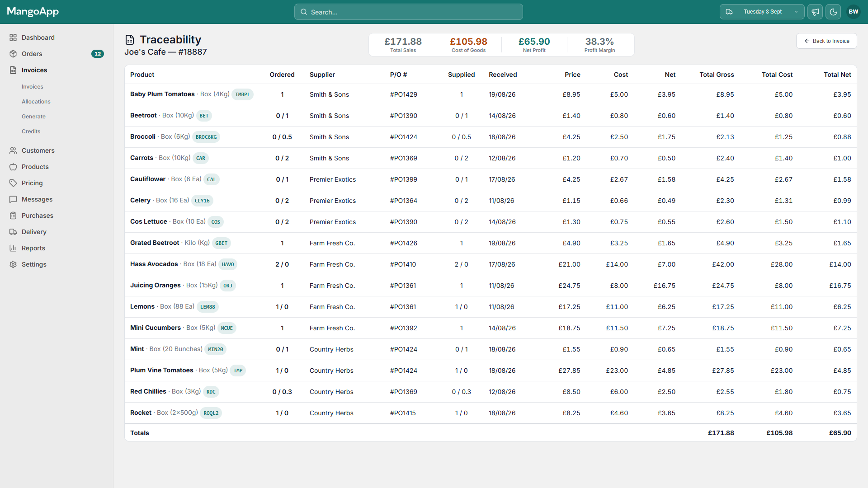The image size is (868, 488).
Task: Open the BW user avatar menu
Action: 854,12
